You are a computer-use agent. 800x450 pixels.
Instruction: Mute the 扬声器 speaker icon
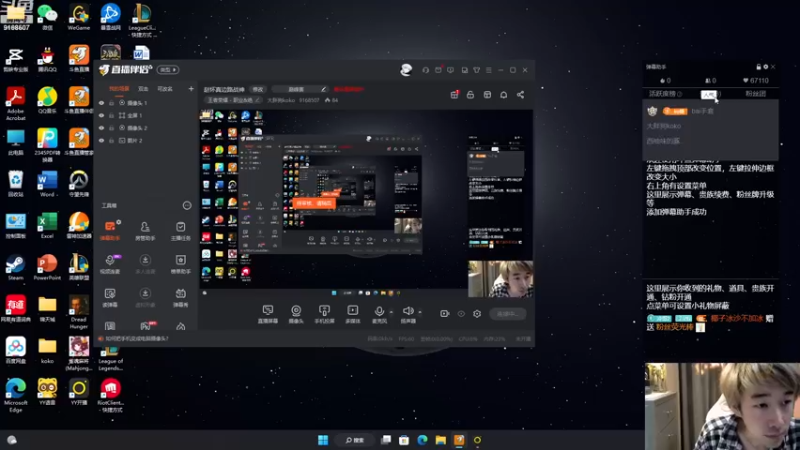coord(408,311)
